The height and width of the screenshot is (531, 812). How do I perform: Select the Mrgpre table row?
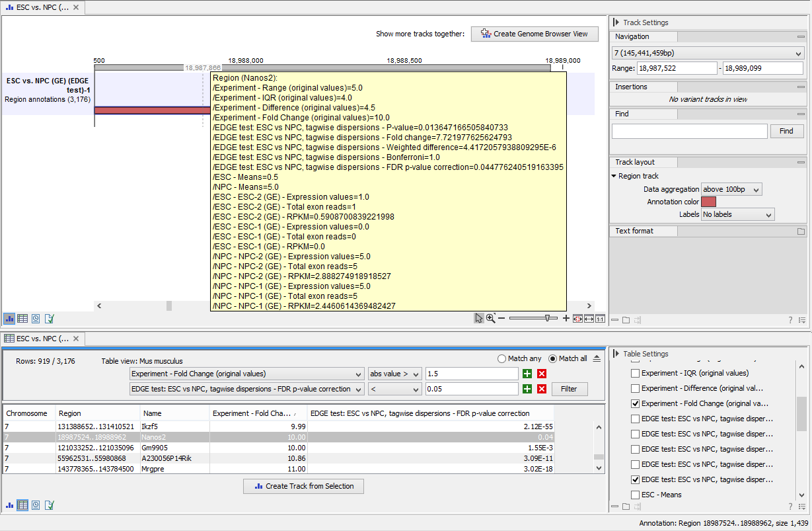click(152, 469)
